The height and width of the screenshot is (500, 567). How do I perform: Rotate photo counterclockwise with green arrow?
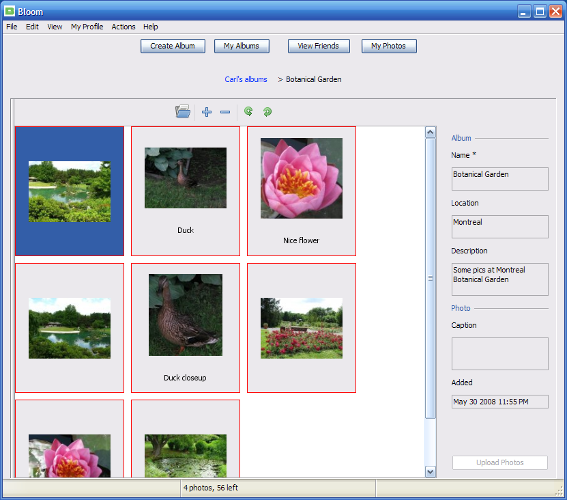coord(248,111)
